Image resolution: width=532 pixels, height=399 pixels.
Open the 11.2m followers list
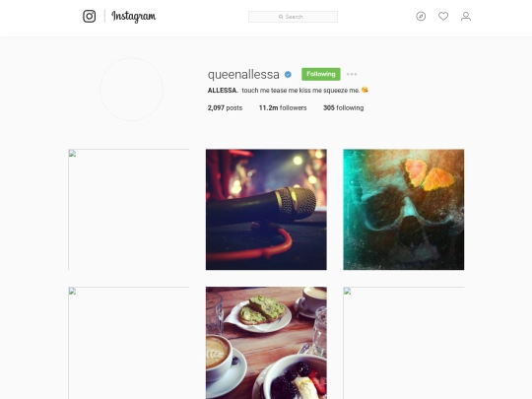click(283, 108)
